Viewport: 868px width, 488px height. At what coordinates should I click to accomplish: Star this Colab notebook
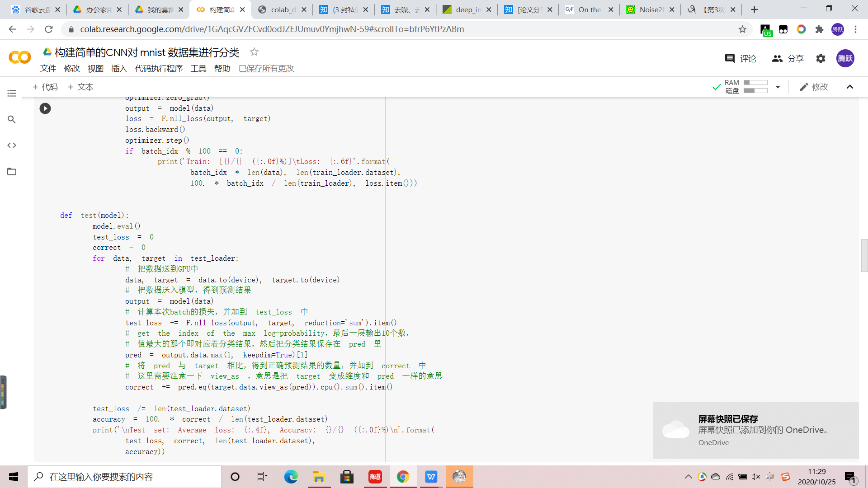point(254,52)
